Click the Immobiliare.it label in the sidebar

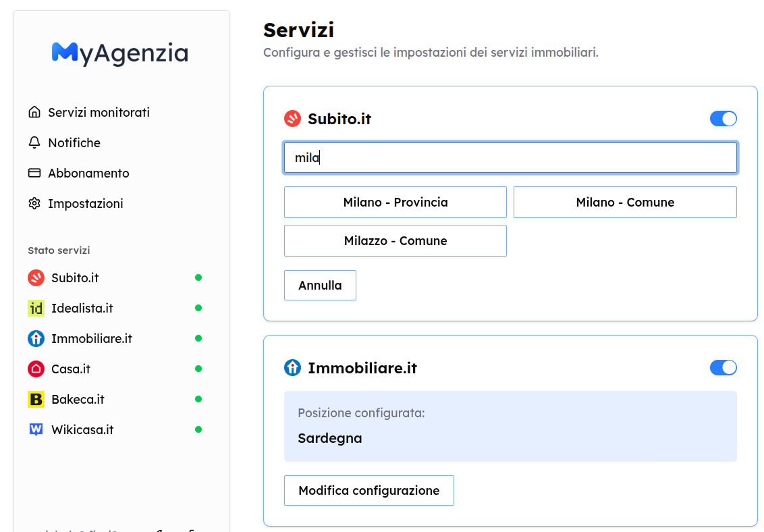[92, 339]
